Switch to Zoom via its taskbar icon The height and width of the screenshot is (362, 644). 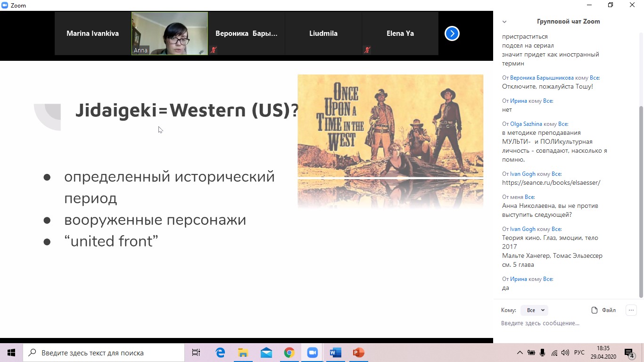click(312, 353)
